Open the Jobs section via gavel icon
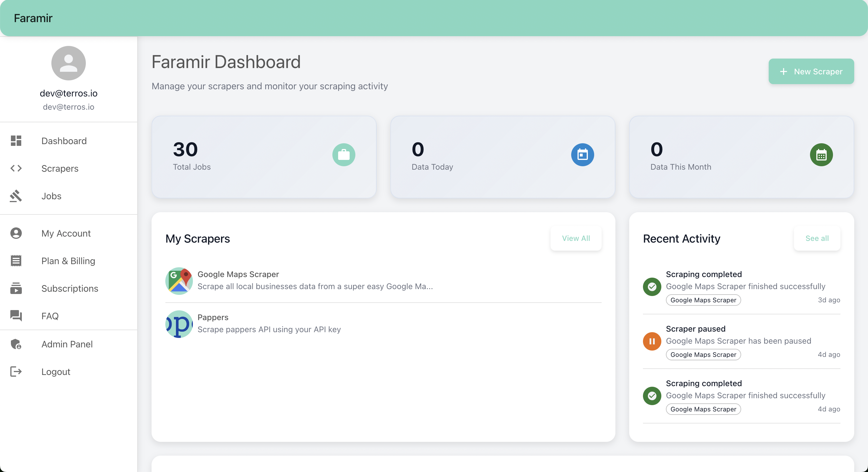The width and height of the screenshot is (868, 472). tap(15, 196)
